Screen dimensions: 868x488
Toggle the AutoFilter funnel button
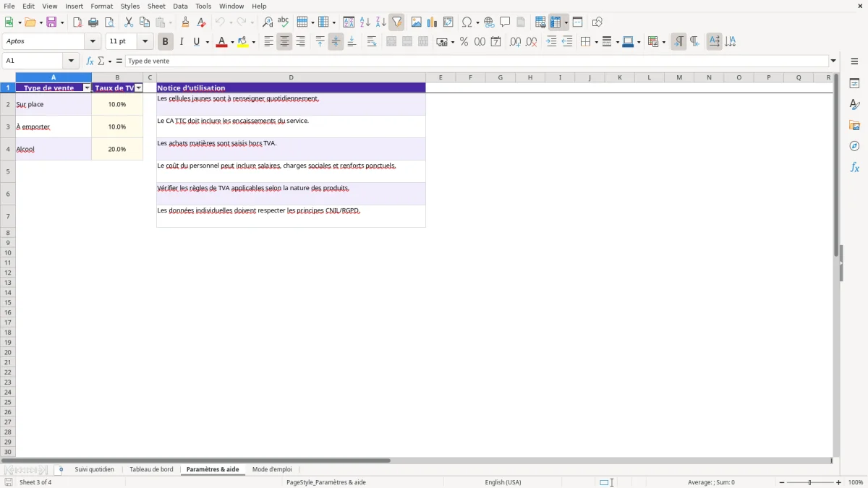tap(396, 22)
